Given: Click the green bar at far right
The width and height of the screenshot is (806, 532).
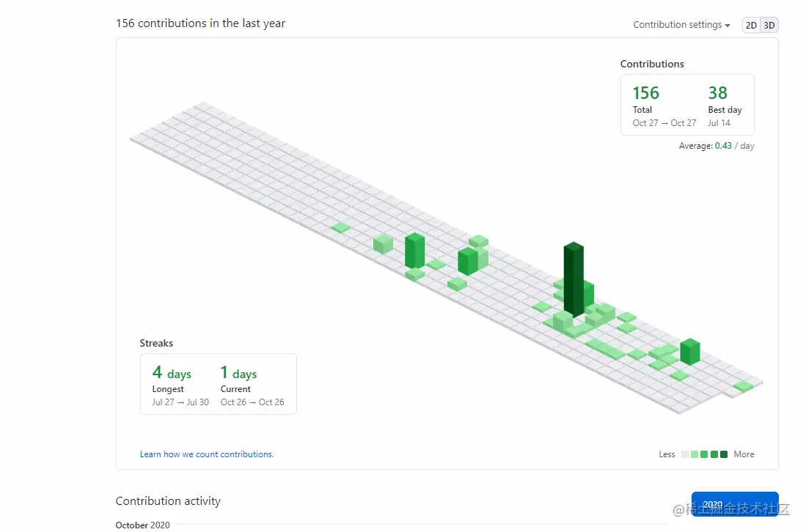Looking at the screenshot, I should pos(690,352).
